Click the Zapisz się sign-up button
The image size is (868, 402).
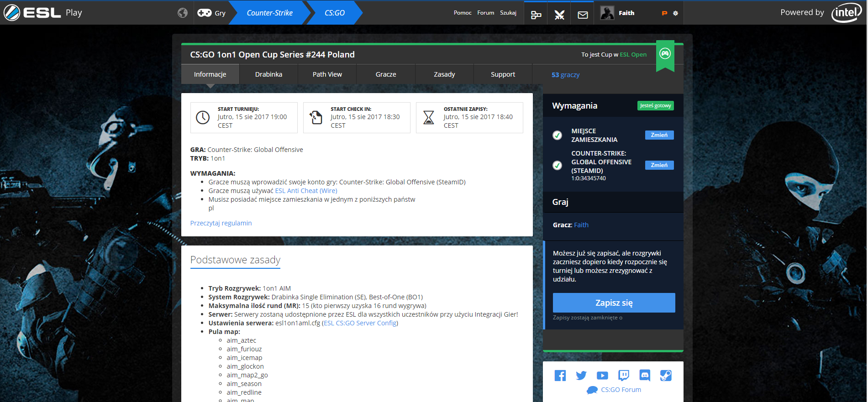pyautogui.click(x=614, y=303)
